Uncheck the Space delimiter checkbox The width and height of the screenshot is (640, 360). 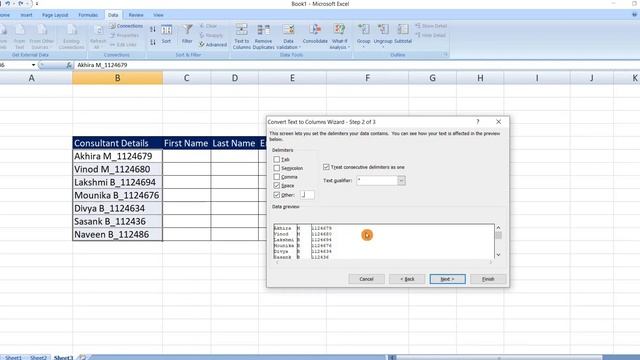tap(277, 185)
